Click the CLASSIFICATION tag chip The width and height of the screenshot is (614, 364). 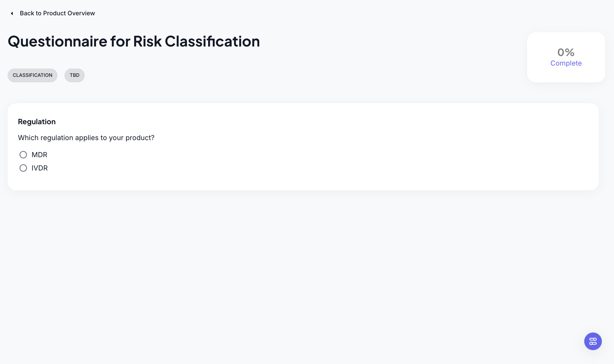[x=32, y=75]
